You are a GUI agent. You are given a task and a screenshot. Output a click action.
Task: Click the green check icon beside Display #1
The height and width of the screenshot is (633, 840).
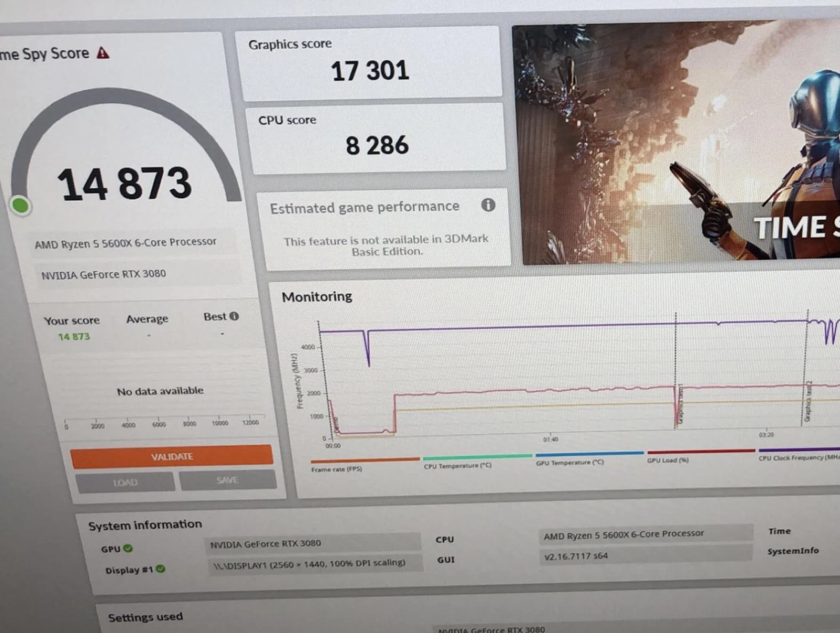[160, 569]
